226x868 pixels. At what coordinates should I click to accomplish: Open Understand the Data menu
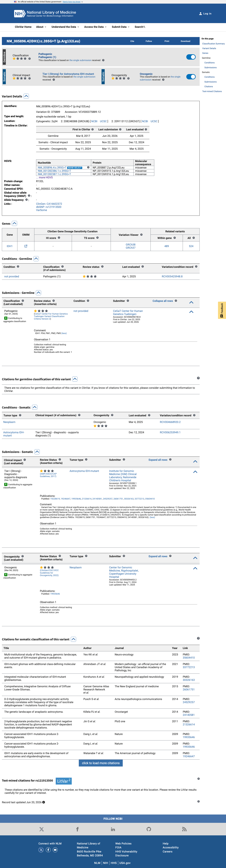click(x=65, y=27)
